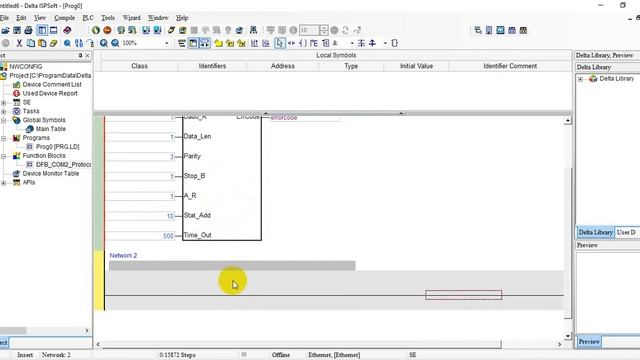
Task: Open the Tools menu
Action: 108,18
